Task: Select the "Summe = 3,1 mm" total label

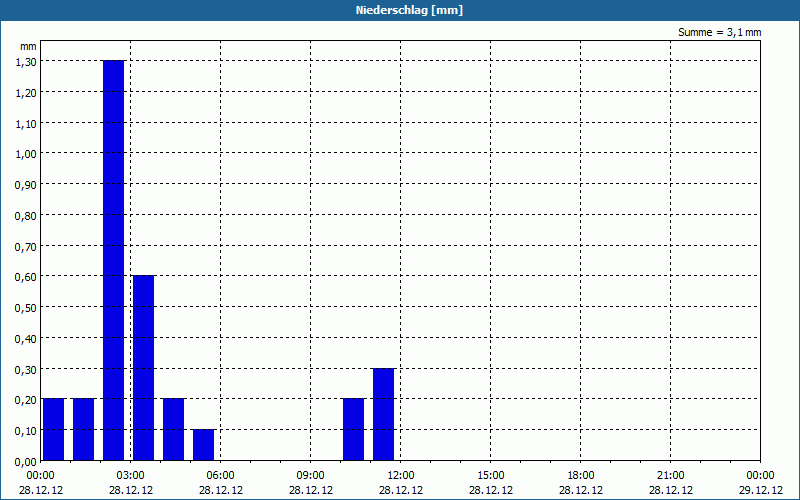Action: point(719,32)
